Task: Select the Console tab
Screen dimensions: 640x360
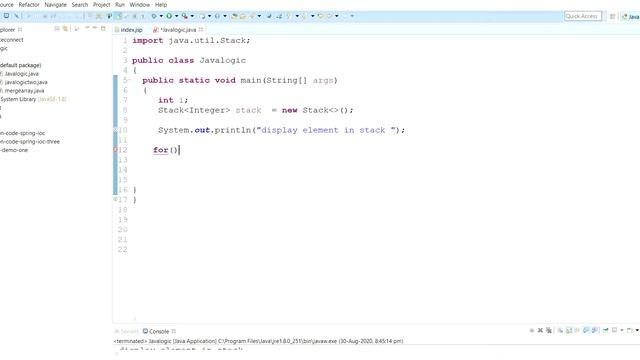Action: point(159,331)
